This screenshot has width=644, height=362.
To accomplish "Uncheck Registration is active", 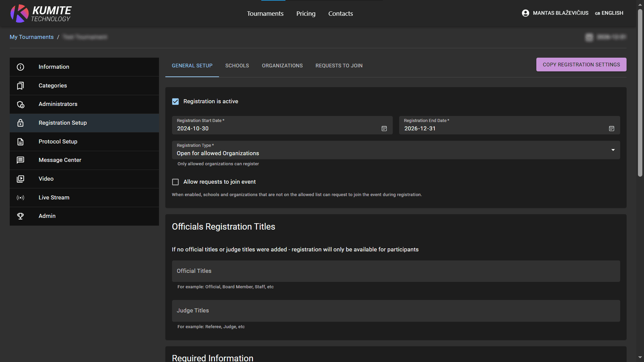I will (x=175, y=101).
